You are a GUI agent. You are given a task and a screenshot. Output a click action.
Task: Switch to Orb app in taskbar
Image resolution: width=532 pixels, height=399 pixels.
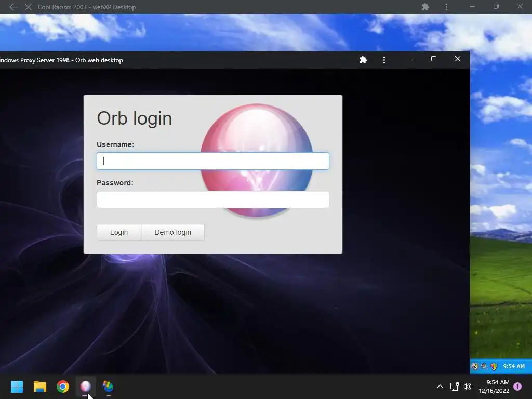tap(86, 387)
